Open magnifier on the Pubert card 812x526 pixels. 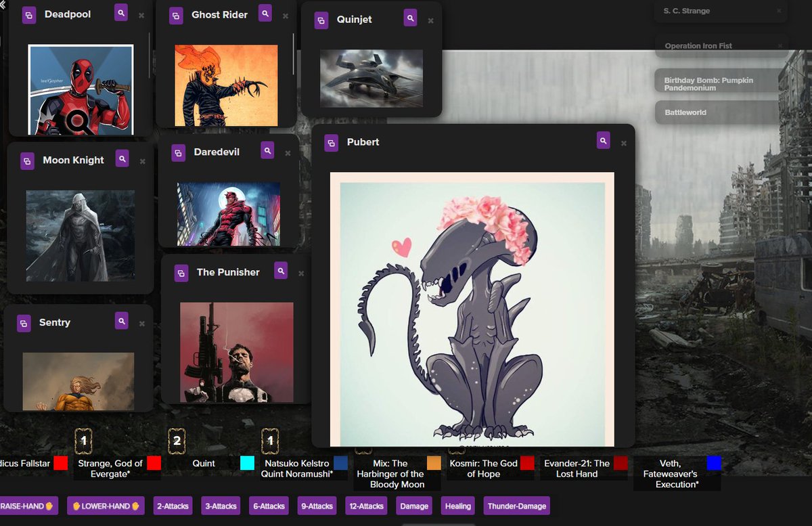(604, 141)
